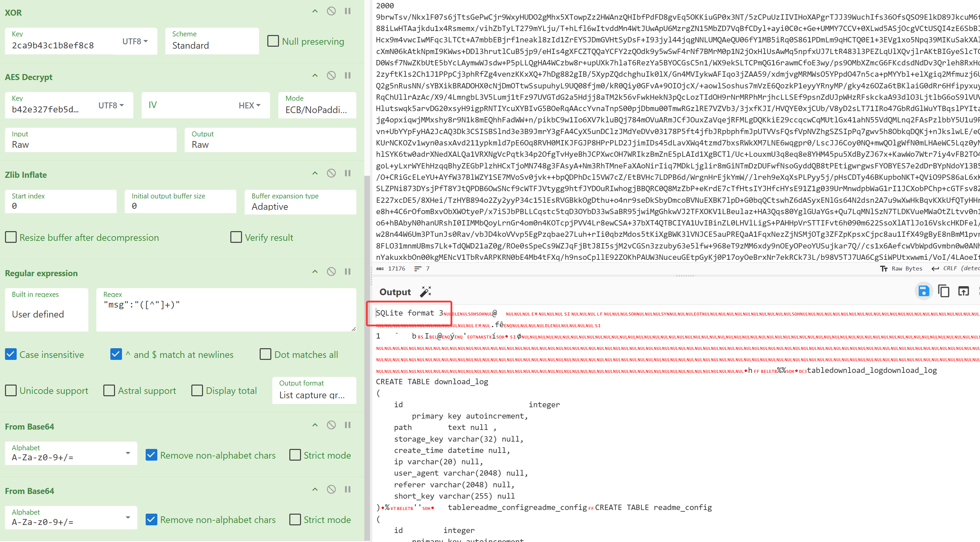Replace input with output

pos(963,291)
